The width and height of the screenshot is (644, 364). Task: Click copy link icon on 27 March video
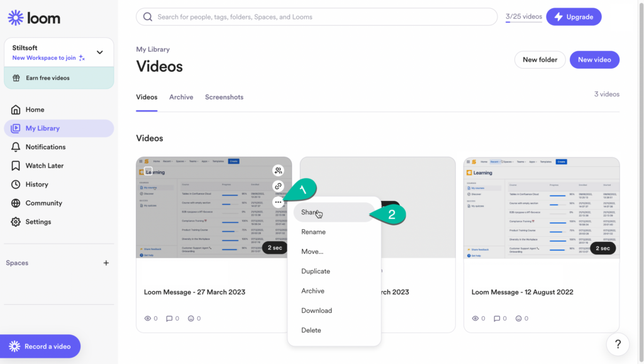tap(278, 186)
